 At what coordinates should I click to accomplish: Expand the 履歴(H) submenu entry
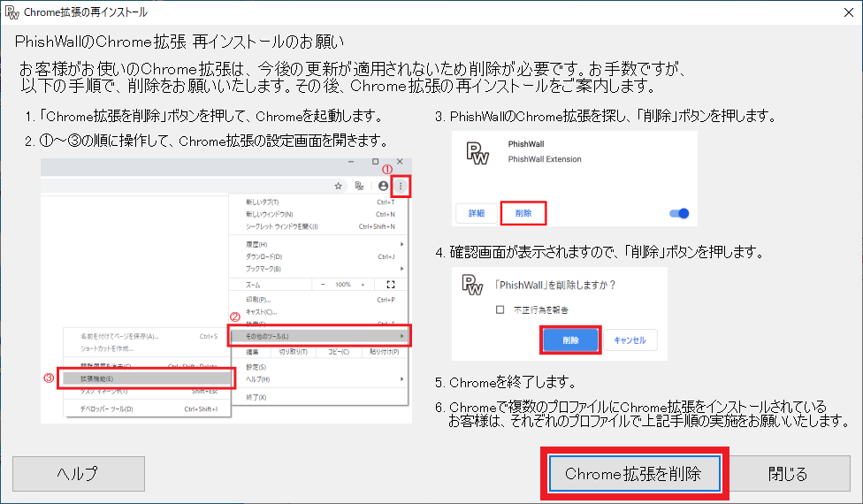coord(320,244)
